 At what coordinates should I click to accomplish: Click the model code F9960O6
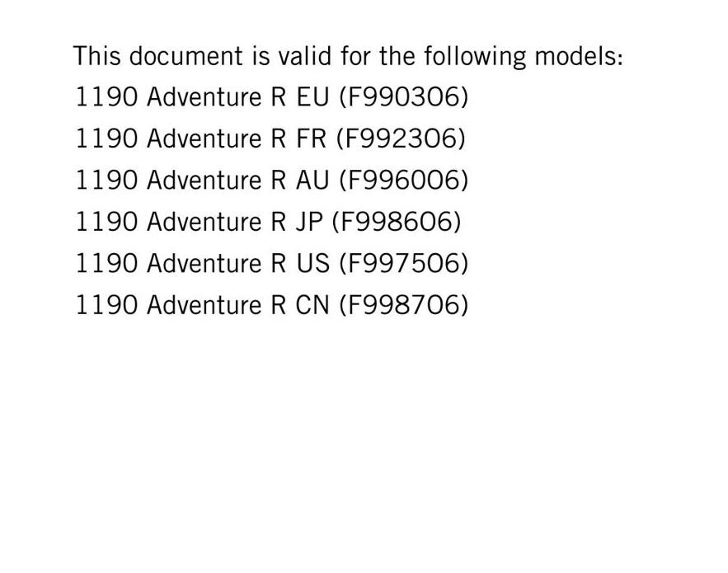(x=403, y=181)
